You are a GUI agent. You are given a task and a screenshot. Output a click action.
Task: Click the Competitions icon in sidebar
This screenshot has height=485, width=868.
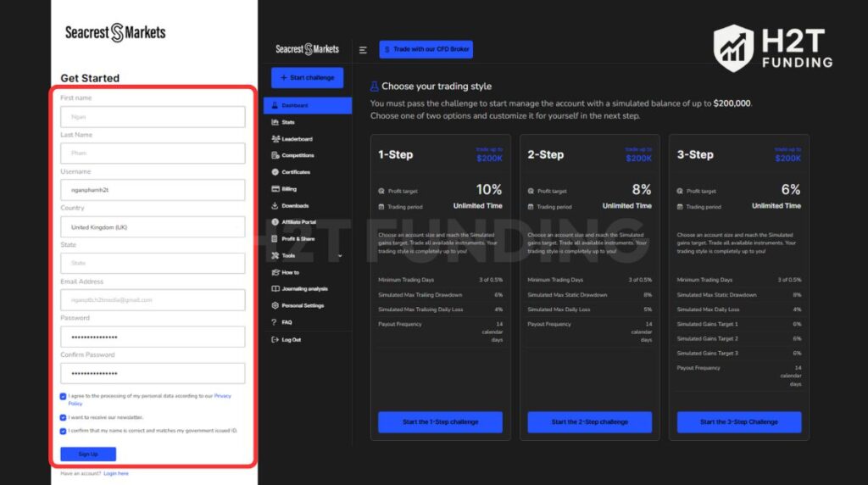(275, 155)
